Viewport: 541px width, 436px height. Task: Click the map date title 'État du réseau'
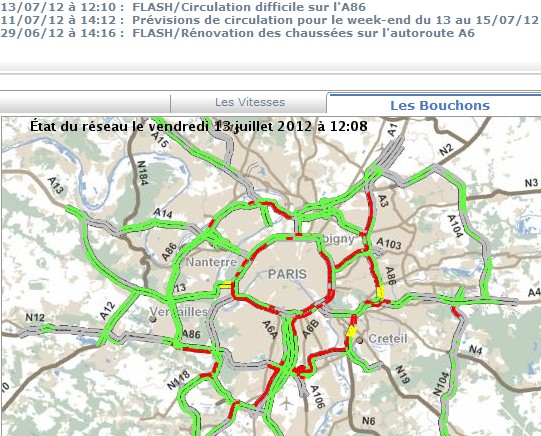198,126
